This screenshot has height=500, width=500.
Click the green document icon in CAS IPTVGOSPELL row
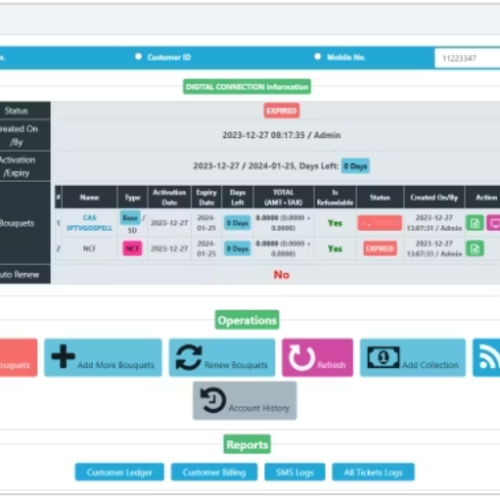point(475,223)
